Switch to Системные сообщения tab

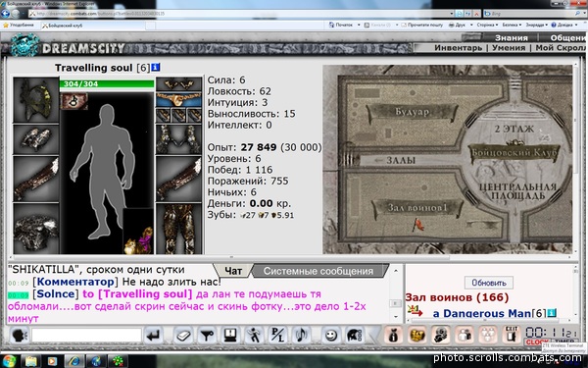click(x=318, y=271)
